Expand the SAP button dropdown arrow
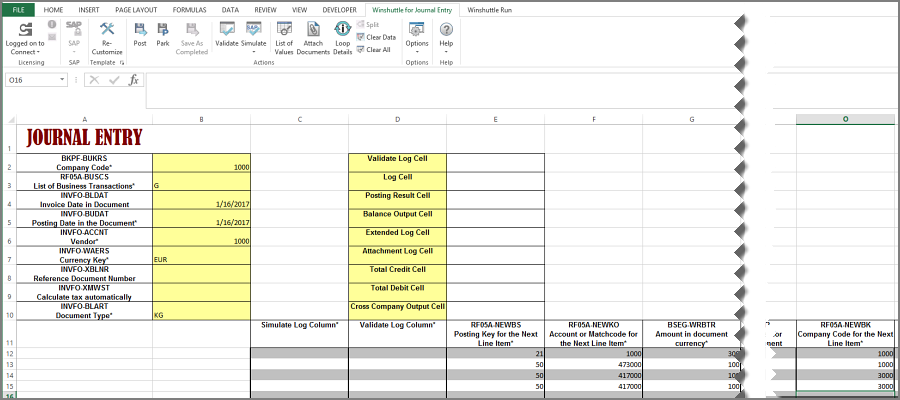900x400 pixels. [74, 52]
